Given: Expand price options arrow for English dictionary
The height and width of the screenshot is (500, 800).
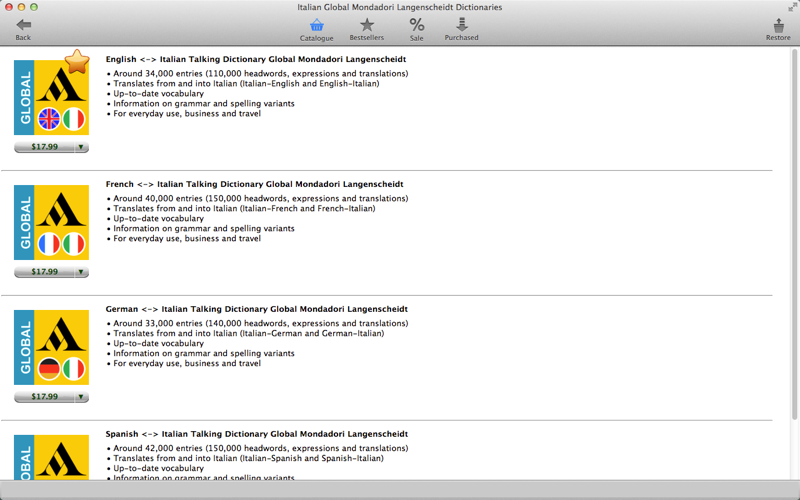Looking at the screenshot, I should coord(81,147).
